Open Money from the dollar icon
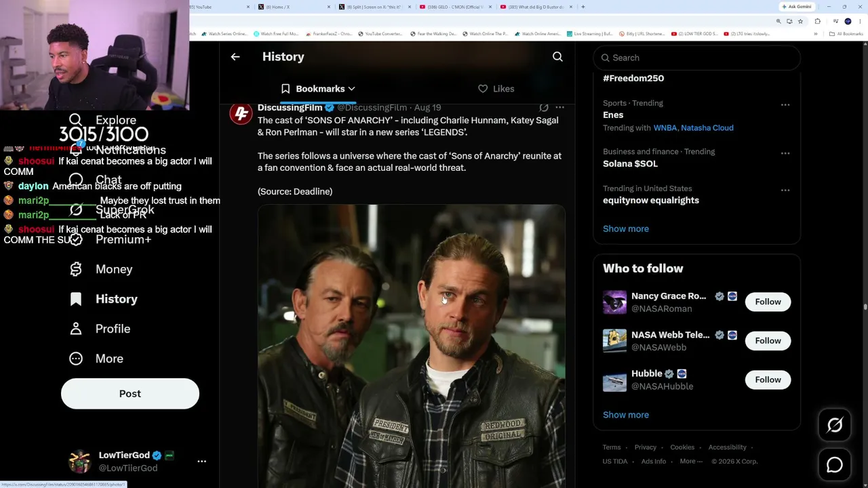This screenshot has height=488, width=868. point(75,269)
